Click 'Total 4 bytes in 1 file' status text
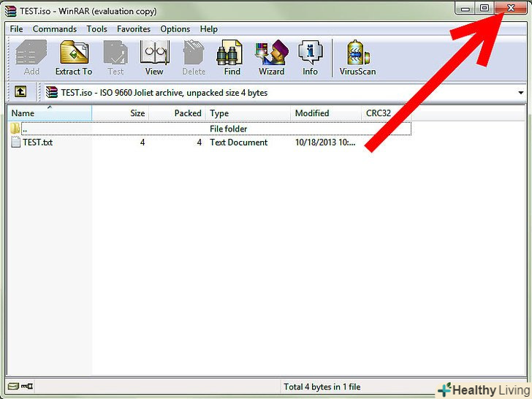The image size is (532, 399). (322, 387)
